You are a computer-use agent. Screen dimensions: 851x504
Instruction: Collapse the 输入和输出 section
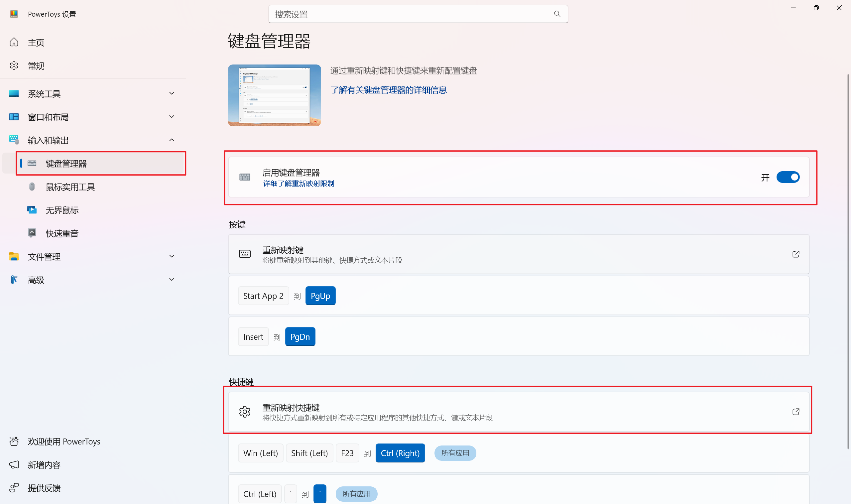tap(172, 140)
